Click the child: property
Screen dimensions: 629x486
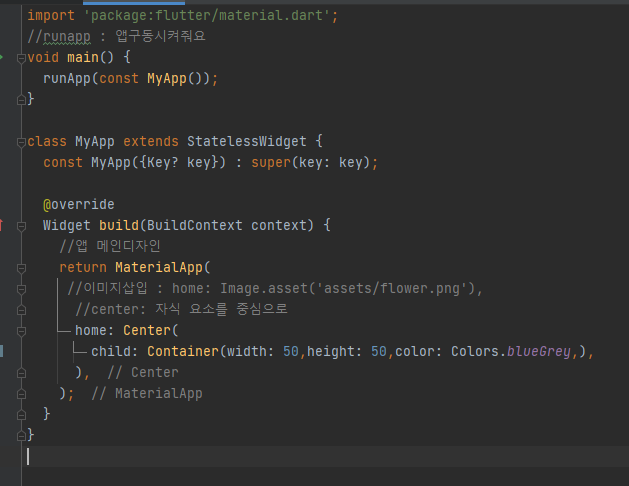(115, 351)
